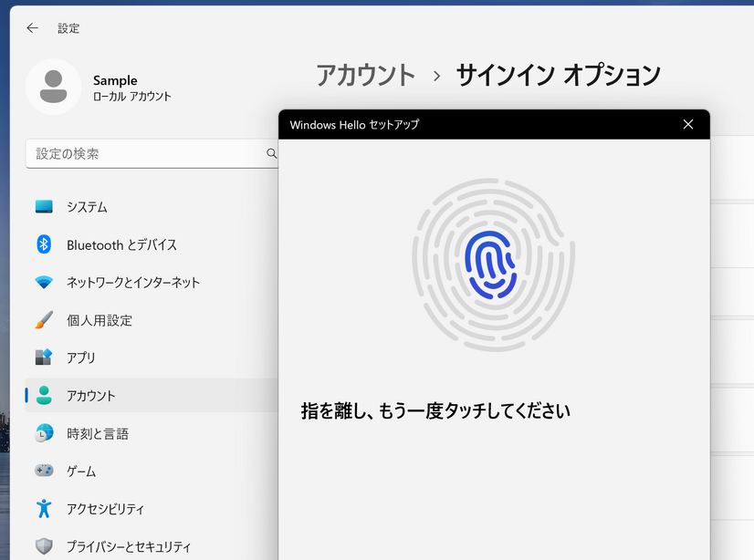Select ネットワークとインターネット category
This screenshot has width=754, height=560.
[x=152, y=282]
